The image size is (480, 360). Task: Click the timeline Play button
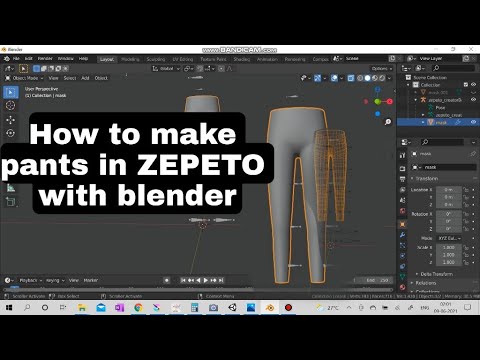[x=206, y=280]
